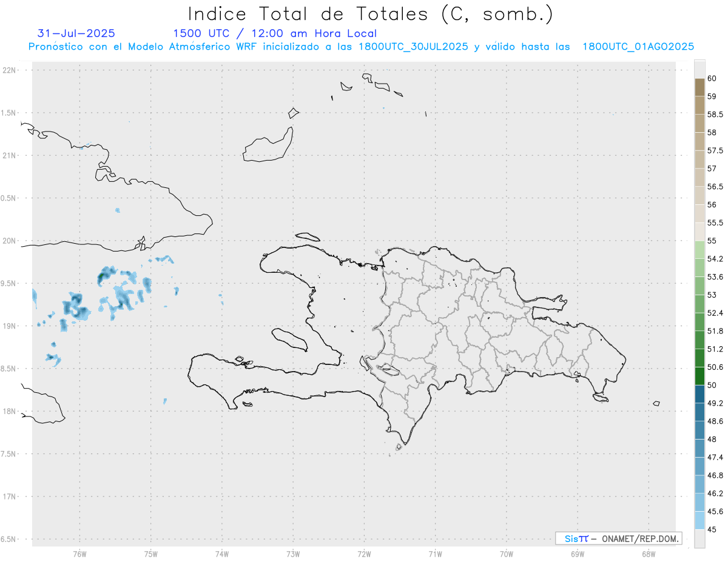Viewport: 728px width, 562px height.
Task: Click the color bar value '52.4'
Action: point(715,313)
